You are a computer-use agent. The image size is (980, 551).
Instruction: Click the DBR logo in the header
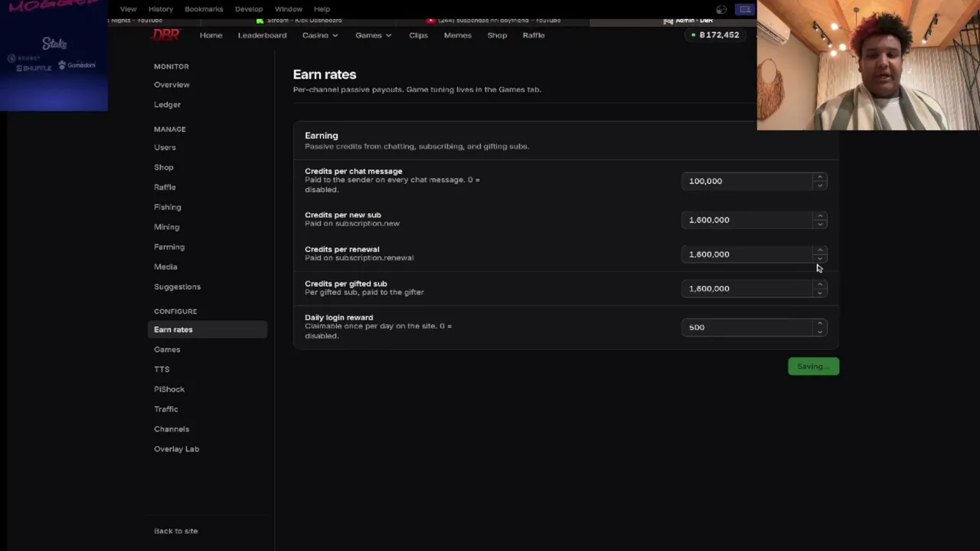166,34
